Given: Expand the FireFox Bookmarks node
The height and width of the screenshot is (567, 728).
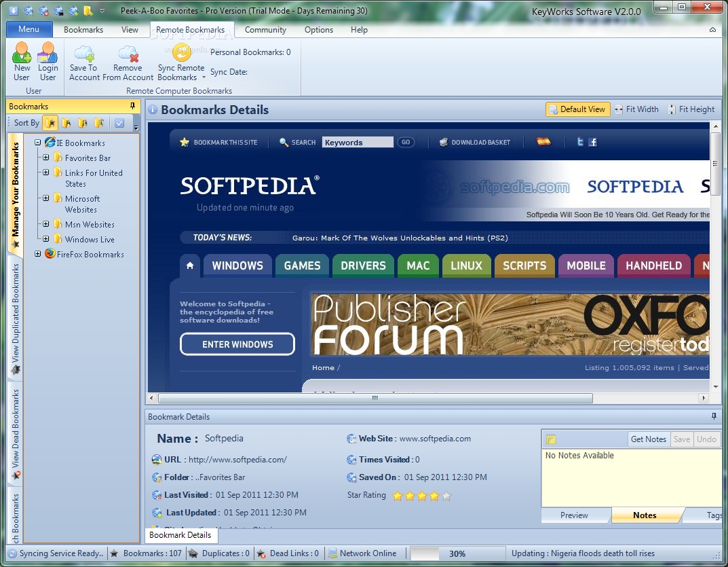Looking at the screenshot, I should pos(37,254).
